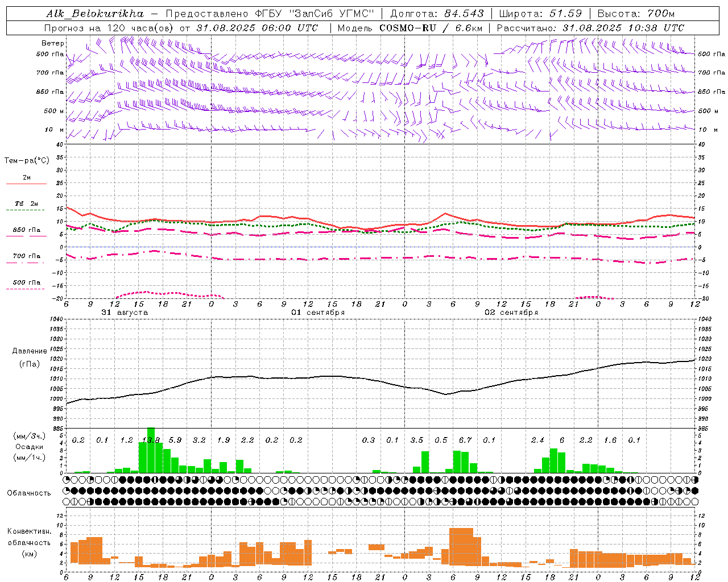Image resolution: width=728 pixels, height=582 pixels.
Task: Click the Осадки panel label
Action: [x=28, y=447]
